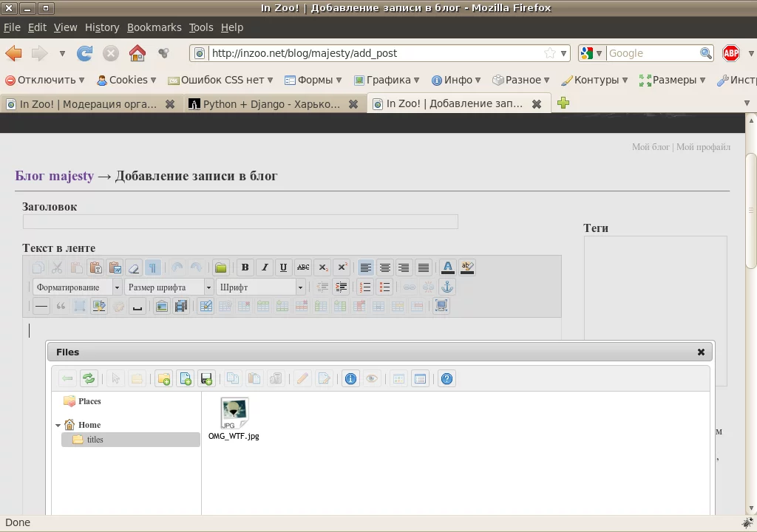Open a new tab with plus icon

(563, 103)
